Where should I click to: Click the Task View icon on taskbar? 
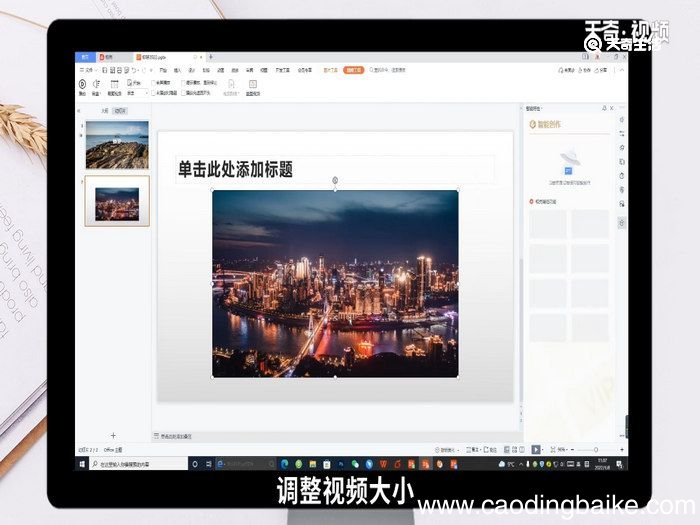[208, 464]
